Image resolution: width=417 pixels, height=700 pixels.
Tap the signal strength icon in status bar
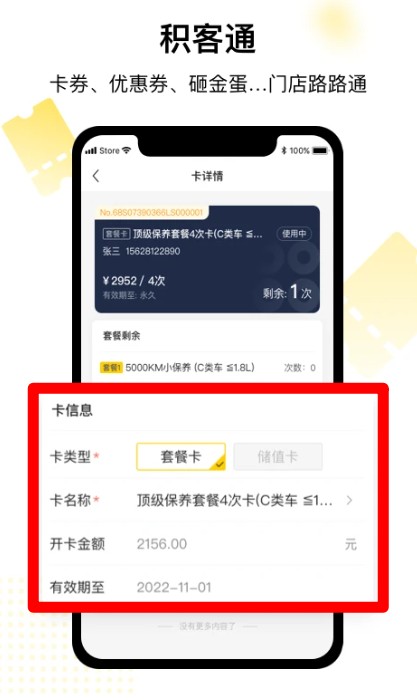(x=91, y=151)
